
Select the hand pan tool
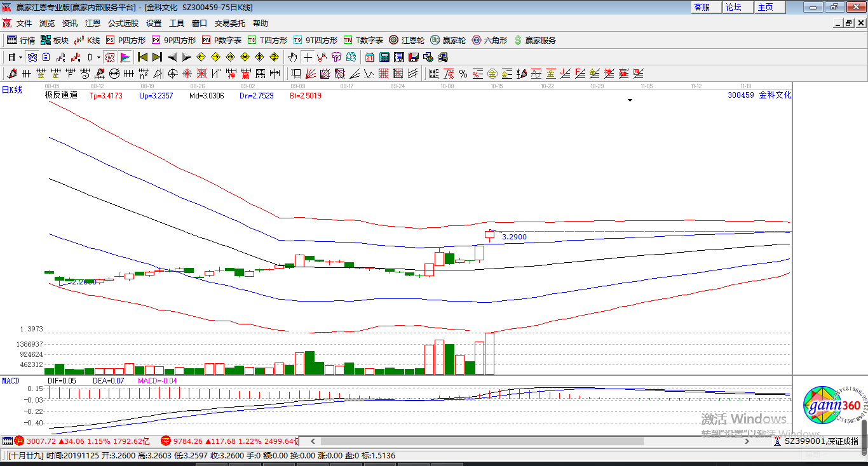[293, 57]
